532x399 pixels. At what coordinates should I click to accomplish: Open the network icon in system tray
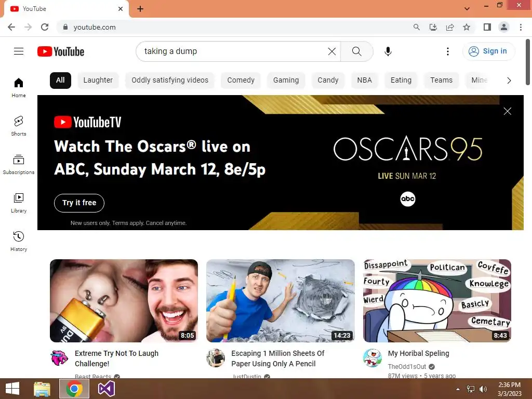[x=471, y=389]
